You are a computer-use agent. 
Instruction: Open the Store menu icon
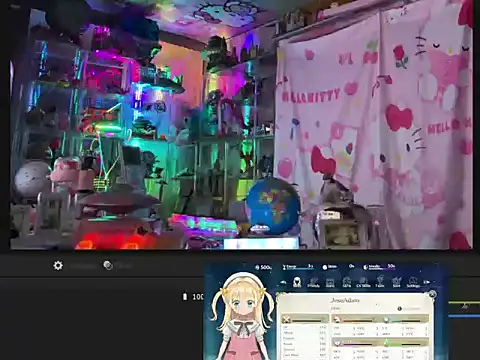tap(330, 283)
